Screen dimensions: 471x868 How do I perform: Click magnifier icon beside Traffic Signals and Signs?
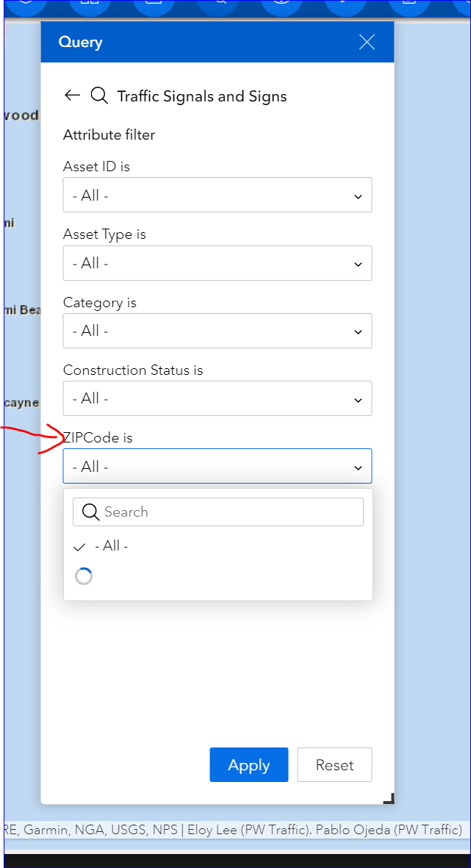coord(99,96)
